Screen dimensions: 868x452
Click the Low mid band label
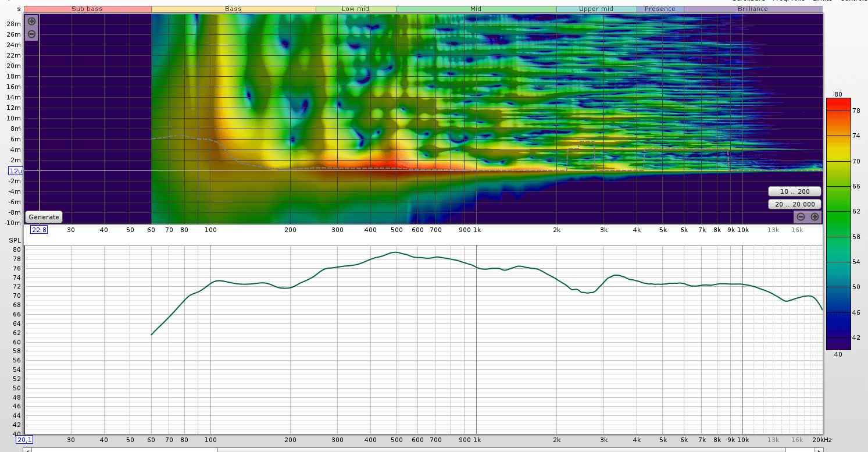pos(356,9)
